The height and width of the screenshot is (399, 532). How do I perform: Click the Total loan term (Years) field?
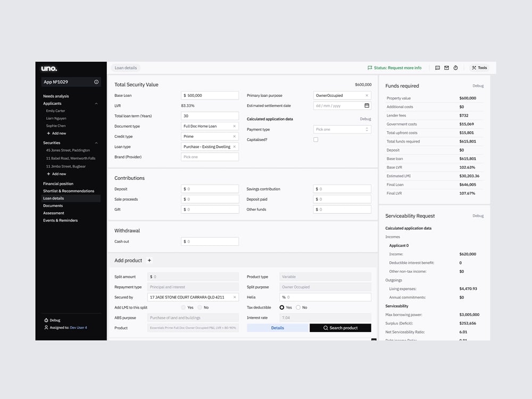[x=210, y=115]
